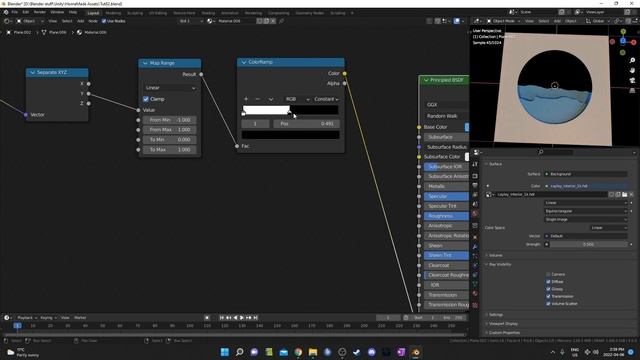Screen dimensions: 640x360
Task: Click the zoom magnifier icon in viewport
Action: (632, 60)
